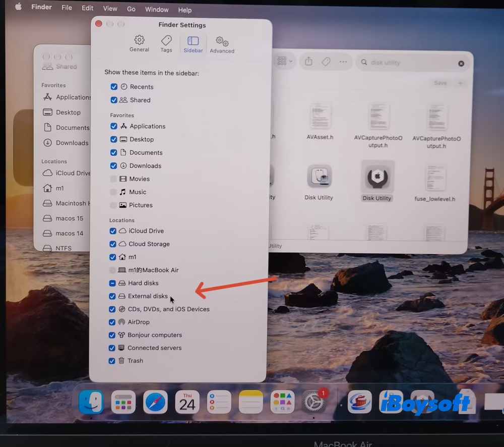Open m1 home folder in Finder sidebar

click(53, 188)
